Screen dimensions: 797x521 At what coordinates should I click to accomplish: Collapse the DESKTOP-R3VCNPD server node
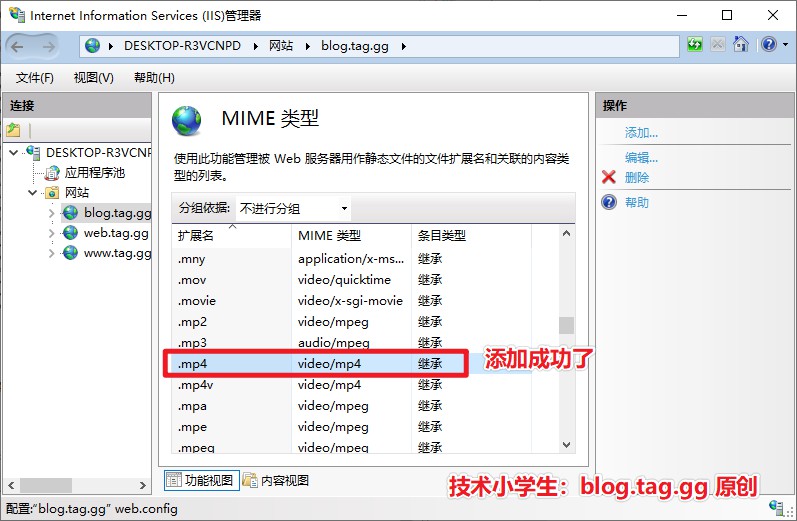click(x=13, y=152)
